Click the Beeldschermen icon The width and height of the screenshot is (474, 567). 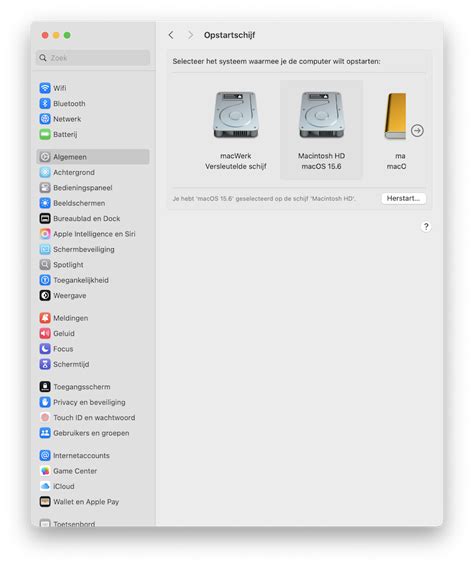tap(45, 203)
